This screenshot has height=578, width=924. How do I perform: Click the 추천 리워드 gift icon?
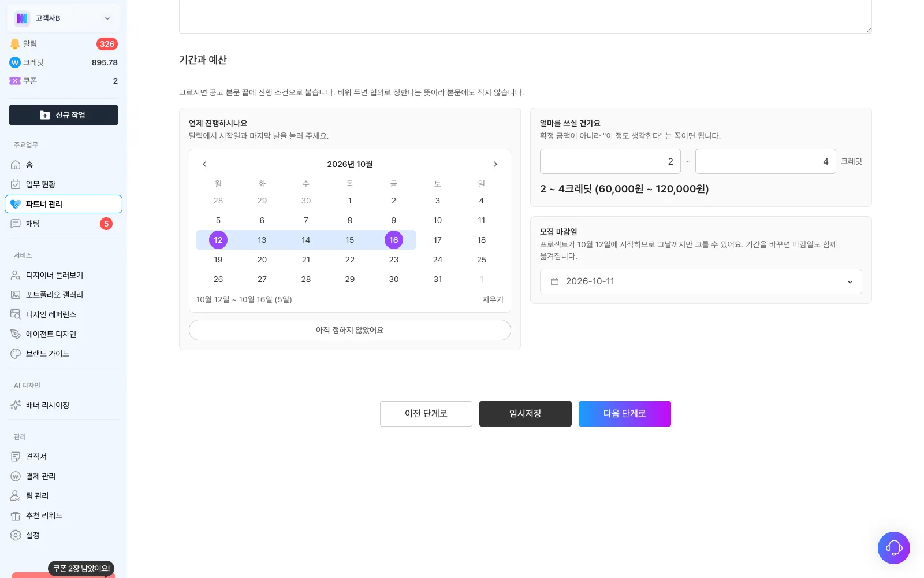pos(16,516)
